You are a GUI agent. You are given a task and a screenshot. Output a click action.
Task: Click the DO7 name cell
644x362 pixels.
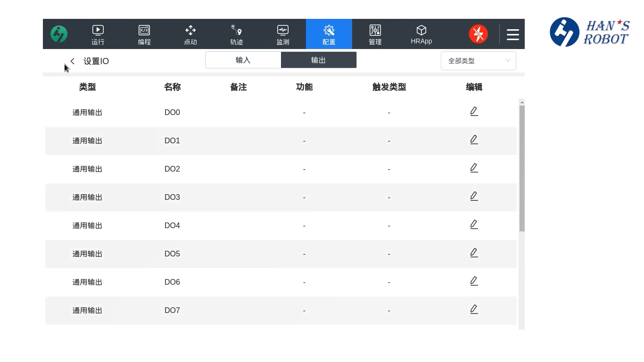pyautogui.click(x=172, y=311)
